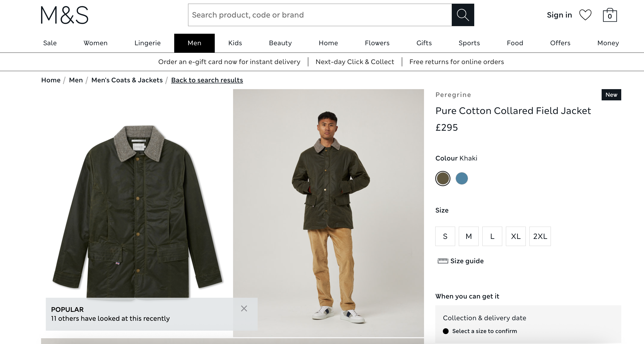The image size is (644, 344).
Task: Click Back to search results link
Action: pyautogui.click(x=207, y=80)
